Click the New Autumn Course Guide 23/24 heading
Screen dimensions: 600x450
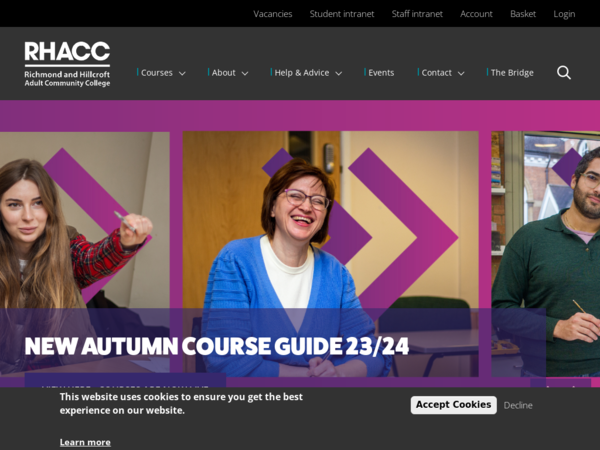217,346
